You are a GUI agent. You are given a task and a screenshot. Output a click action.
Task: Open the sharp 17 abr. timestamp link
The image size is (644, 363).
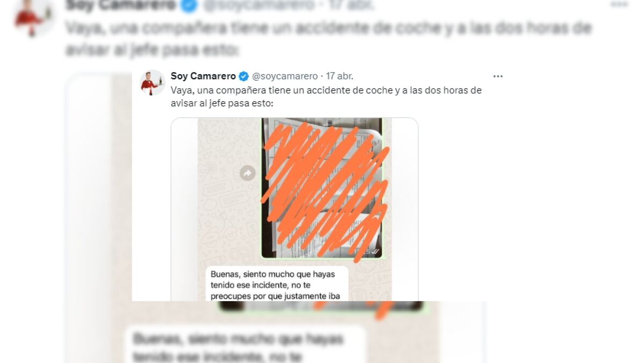(339, 76)
